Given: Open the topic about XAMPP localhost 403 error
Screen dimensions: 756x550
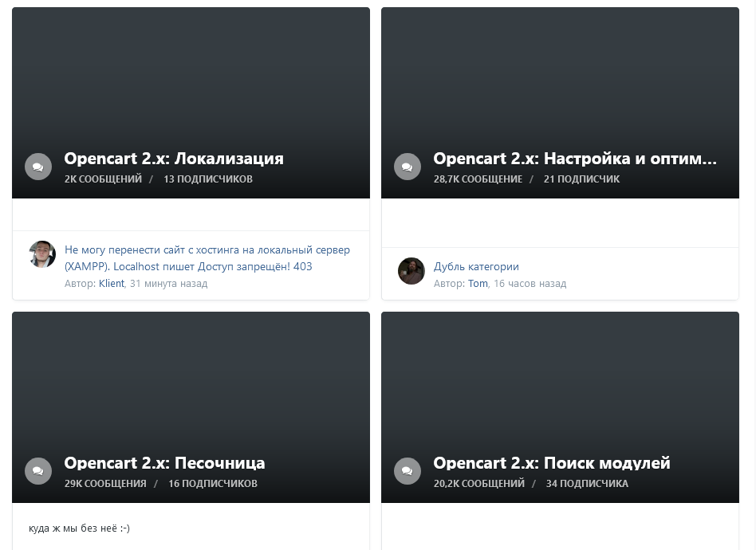Looking at the screenshot, I should (x=207, y=258).
